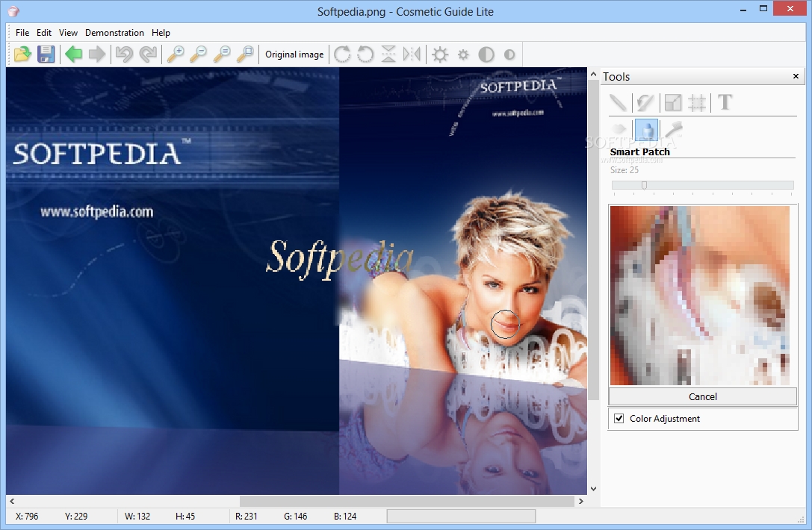812x530 pixels.
Task: Flip the image horizontally
Action: click(412, 54)
